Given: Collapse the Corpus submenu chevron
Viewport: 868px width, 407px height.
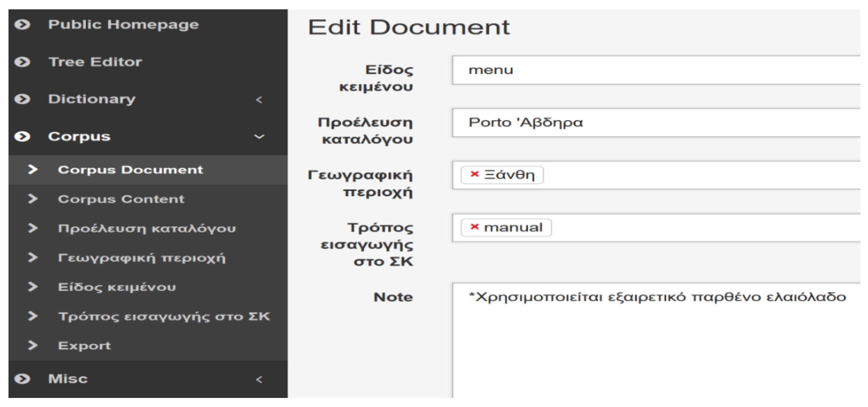Looking at the screenshot, I should click(259, 137).
